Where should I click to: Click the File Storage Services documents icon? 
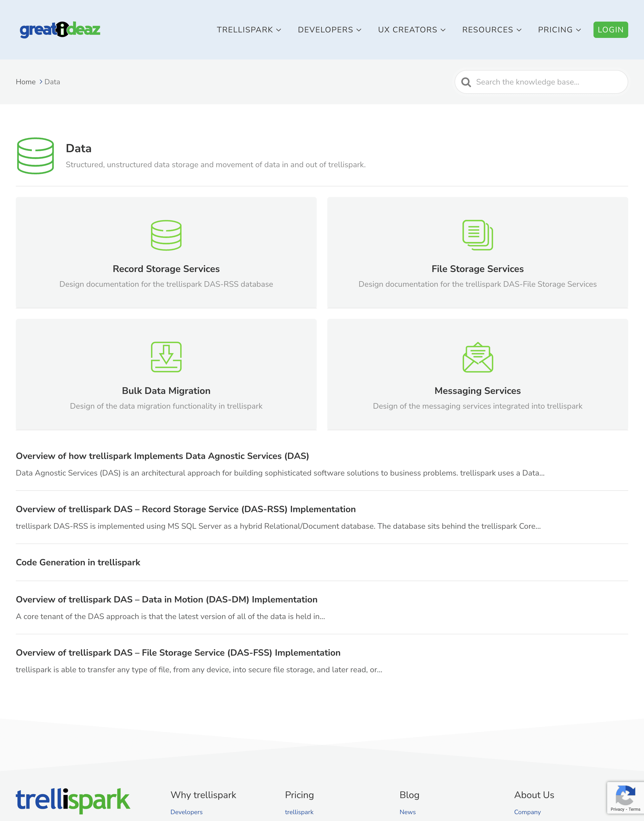pyautogui.click(x=477, y=235)
